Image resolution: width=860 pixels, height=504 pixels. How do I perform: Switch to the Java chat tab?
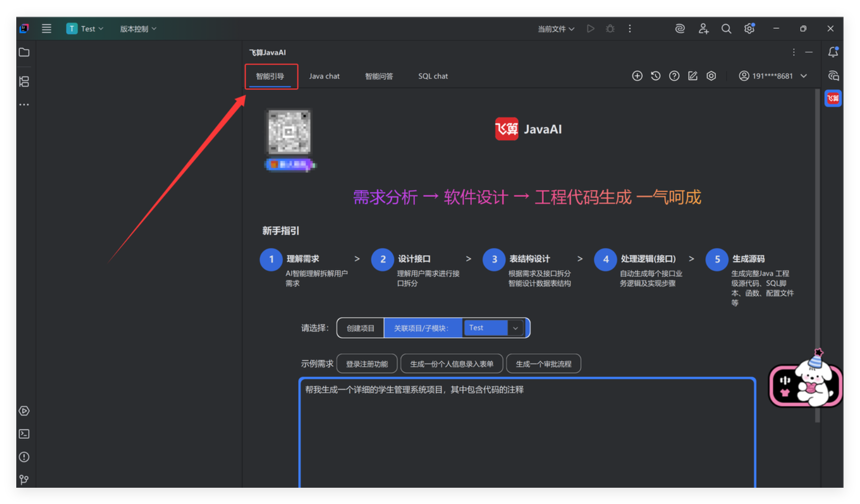[324, 76]
